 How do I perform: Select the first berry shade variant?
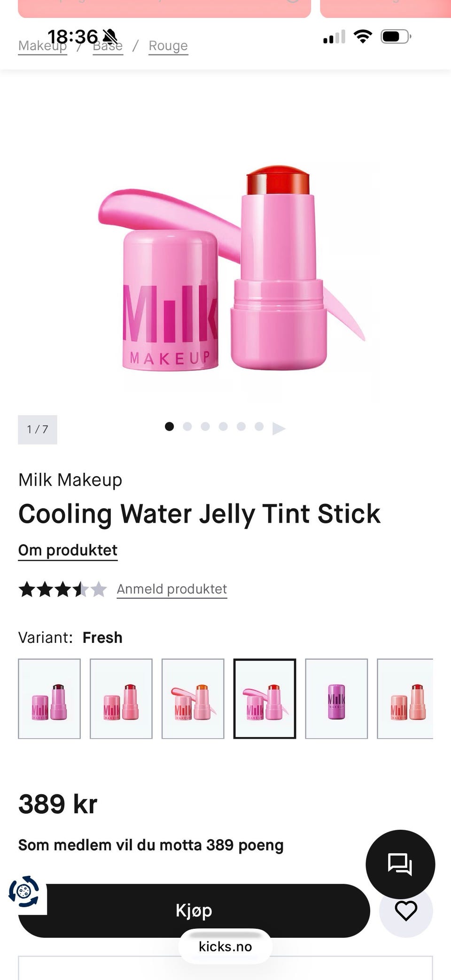pyautogui.click(x=49, y=699)
